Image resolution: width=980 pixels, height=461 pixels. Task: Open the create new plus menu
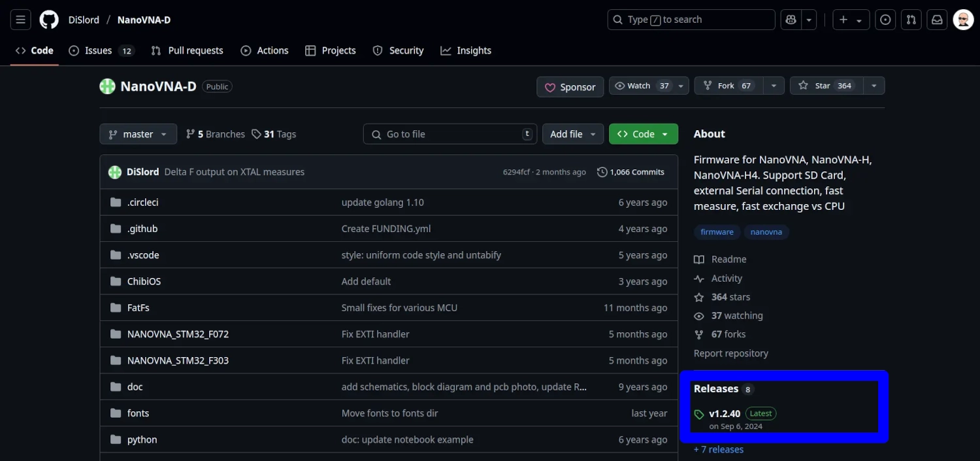(x=851, y=20)
